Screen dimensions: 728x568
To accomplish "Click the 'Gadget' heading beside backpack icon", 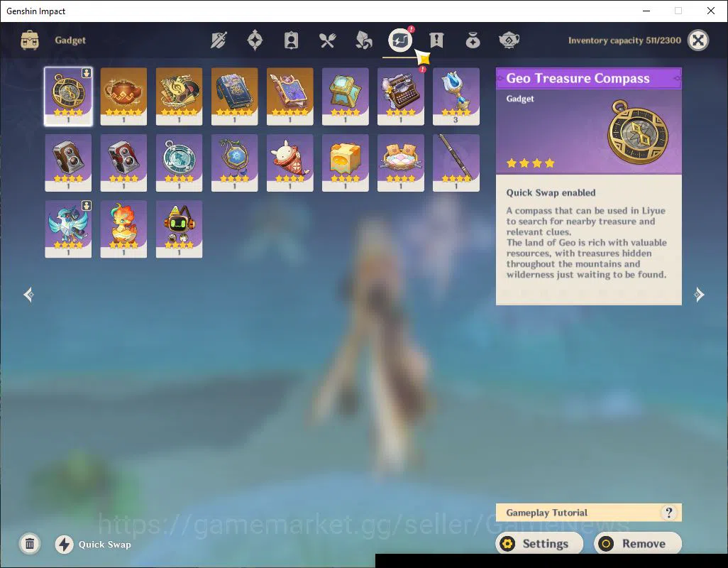I will pyautogui.click(x=70, y=40).
